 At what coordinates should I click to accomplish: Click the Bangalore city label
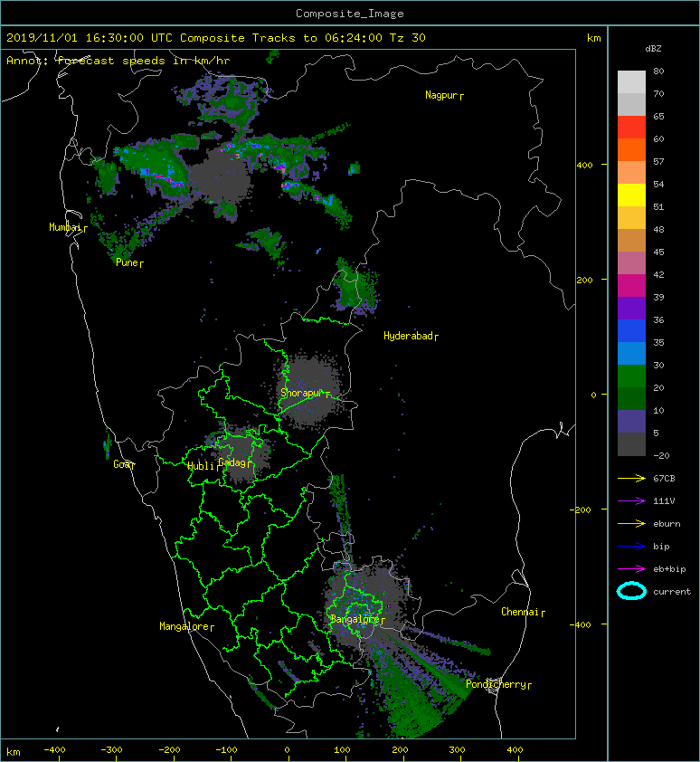355,619
